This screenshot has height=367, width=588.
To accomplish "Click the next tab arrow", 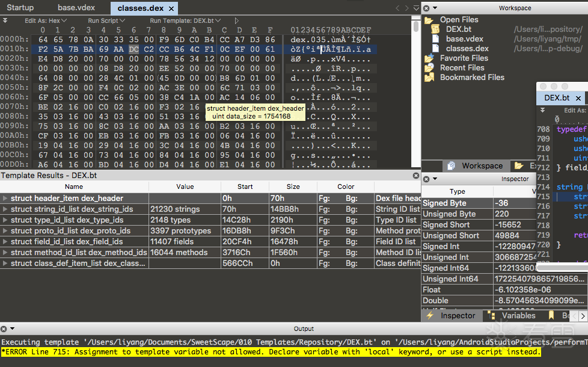I will click(406, 8).
